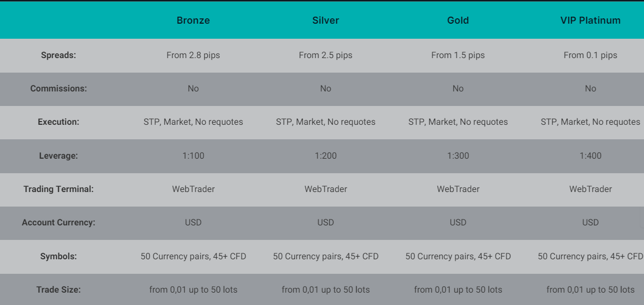This screenshot has width=644, height=305.
Task: Select the 1:400 leverage cell
Action: (x=590, y=155)
